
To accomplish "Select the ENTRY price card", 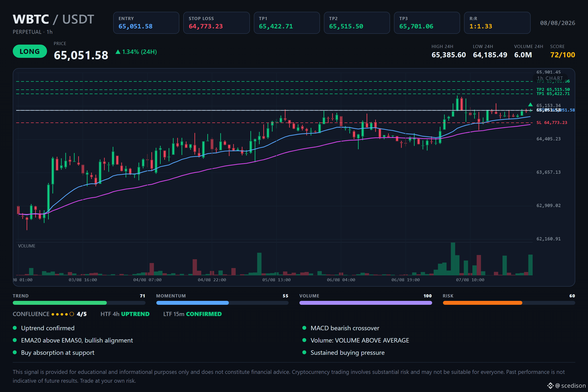I will (x=146, y=23).
